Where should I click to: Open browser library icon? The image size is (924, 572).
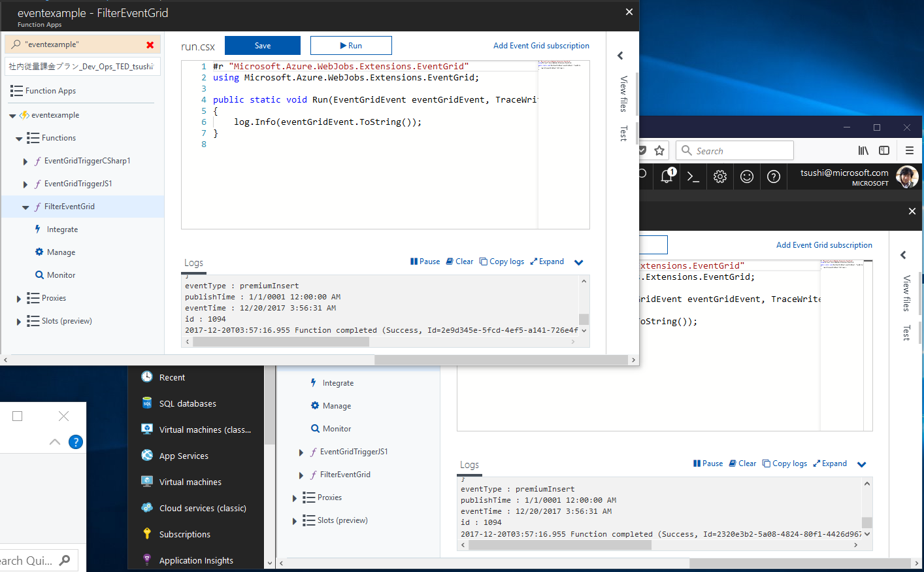click(x=863, y=150)
